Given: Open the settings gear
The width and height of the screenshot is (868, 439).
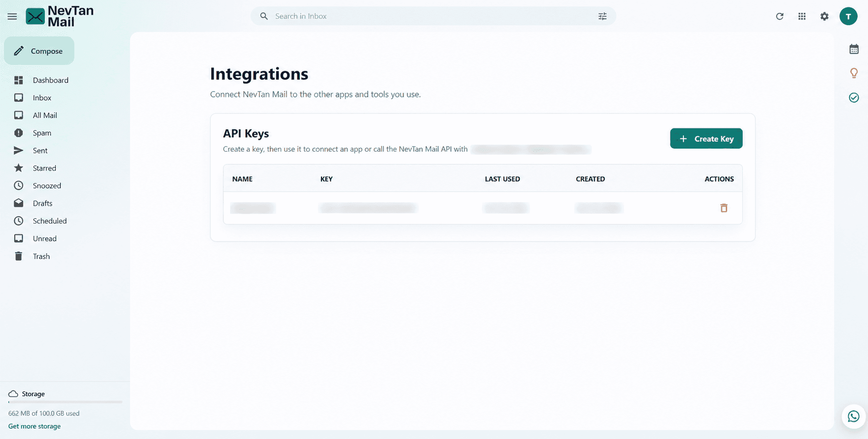Looking at the screenshot, I should [825, 16].
